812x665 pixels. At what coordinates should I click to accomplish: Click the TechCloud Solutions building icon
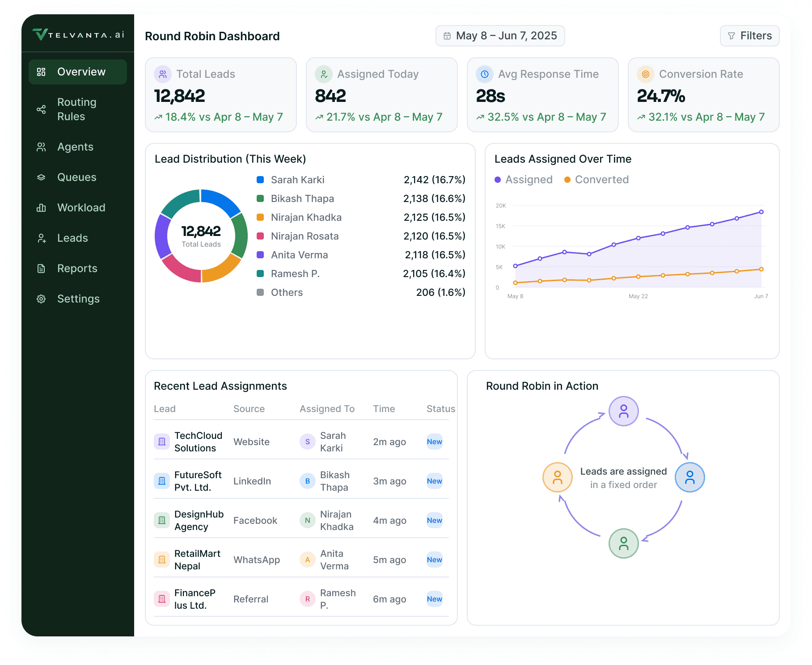point(162,442)
